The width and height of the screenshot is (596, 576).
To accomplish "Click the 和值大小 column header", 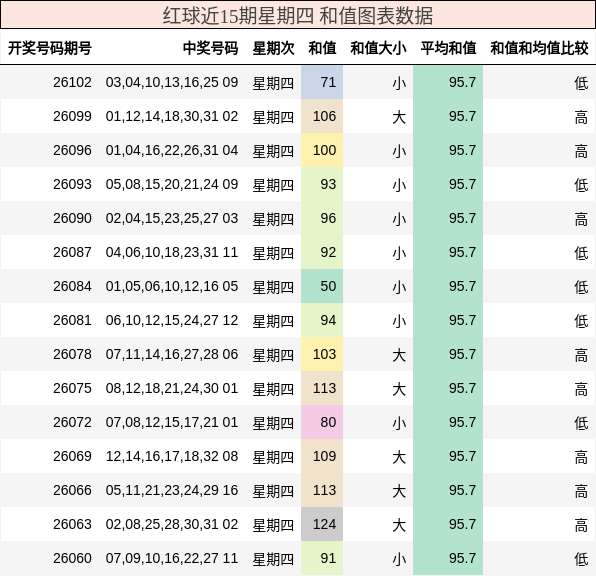I will point(378,48).
